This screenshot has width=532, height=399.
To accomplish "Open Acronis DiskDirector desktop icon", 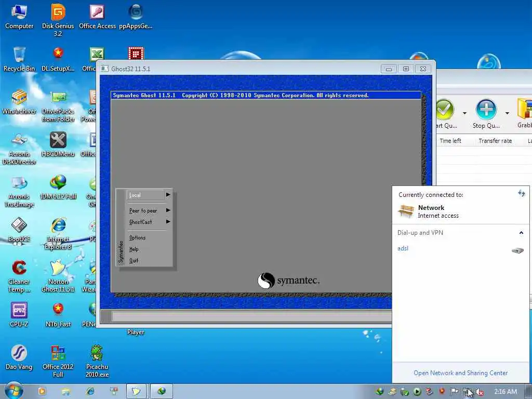I will (x=19, y=148).
